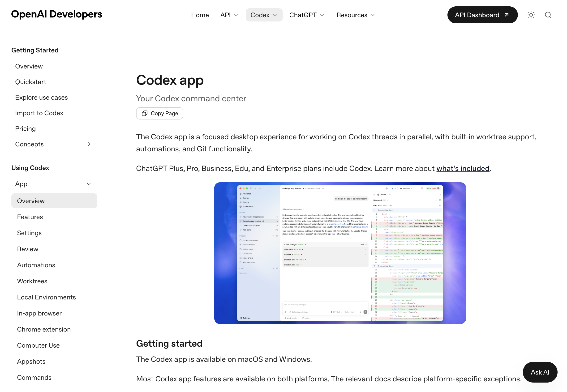Viewport: 567px width, 392px height.
Task: Open the Quickstart sidebar page
Action: [x=31, y=82]
